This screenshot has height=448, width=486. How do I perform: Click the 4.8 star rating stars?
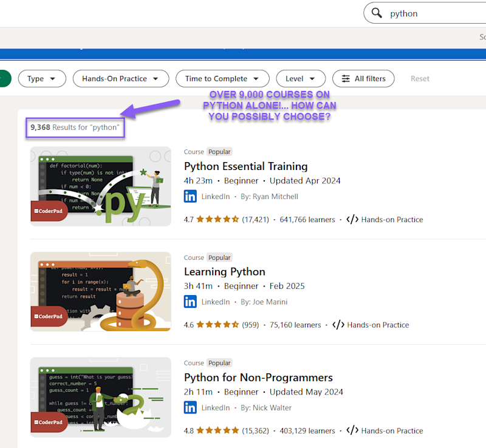coord(217,430)
